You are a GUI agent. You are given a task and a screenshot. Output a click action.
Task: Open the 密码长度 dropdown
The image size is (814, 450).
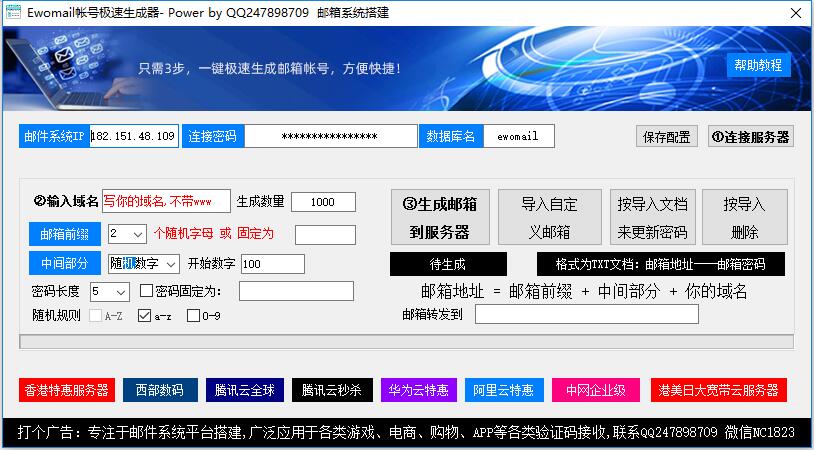point(110,292)
